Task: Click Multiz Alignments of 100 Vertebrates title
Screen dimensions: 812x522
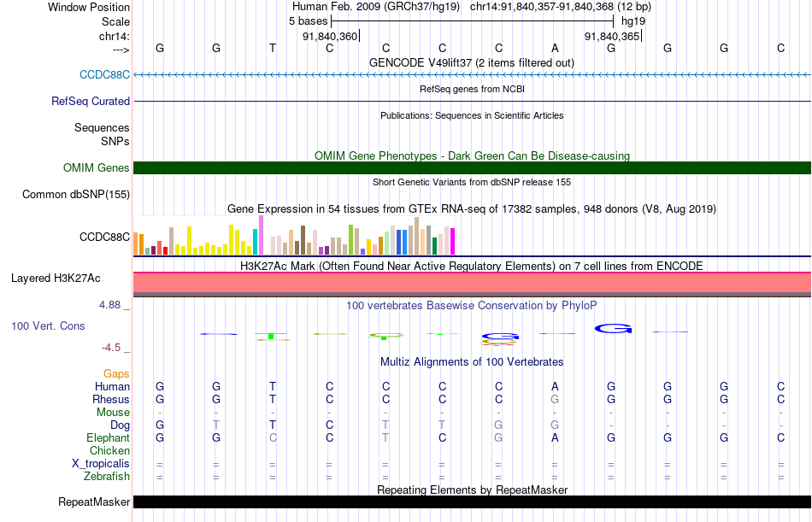Action: pos(472,361)
